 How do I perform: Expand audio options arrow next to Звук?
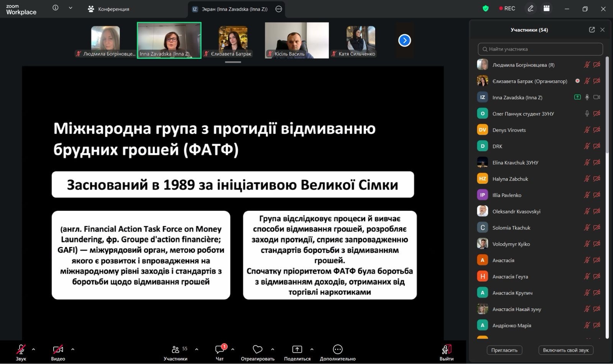click(x=33, y=349)
